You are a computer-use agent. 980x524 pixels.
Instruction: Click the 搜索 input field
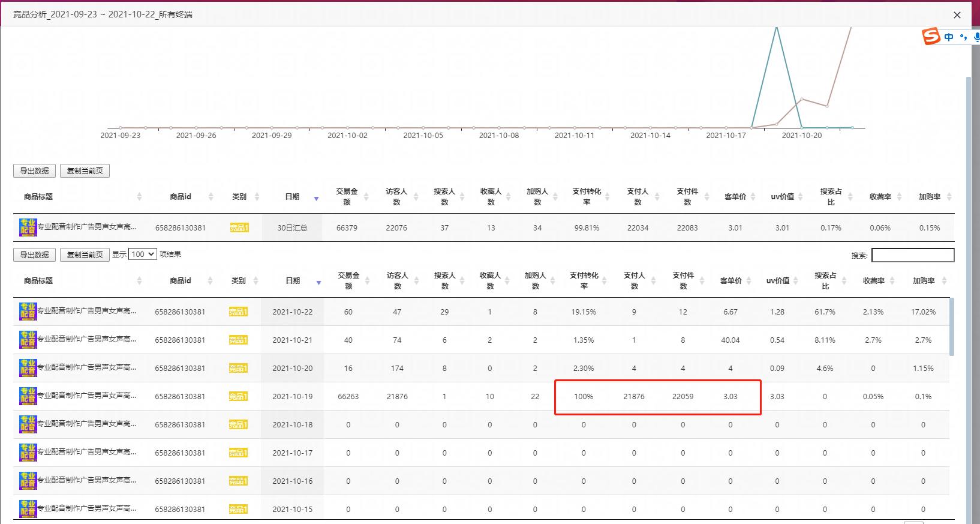[x=912, y=255]
